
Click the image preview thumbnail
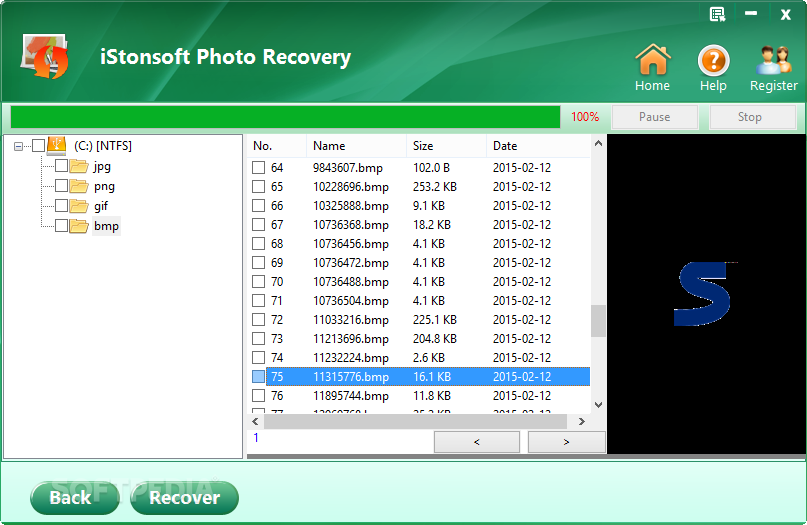(706, 294)
